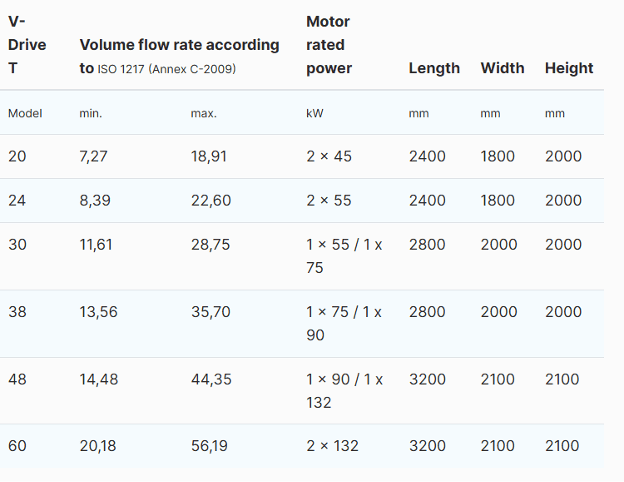Click the Volume flow rate column header
Screen dimensions: 624x482
click(179, 56)
